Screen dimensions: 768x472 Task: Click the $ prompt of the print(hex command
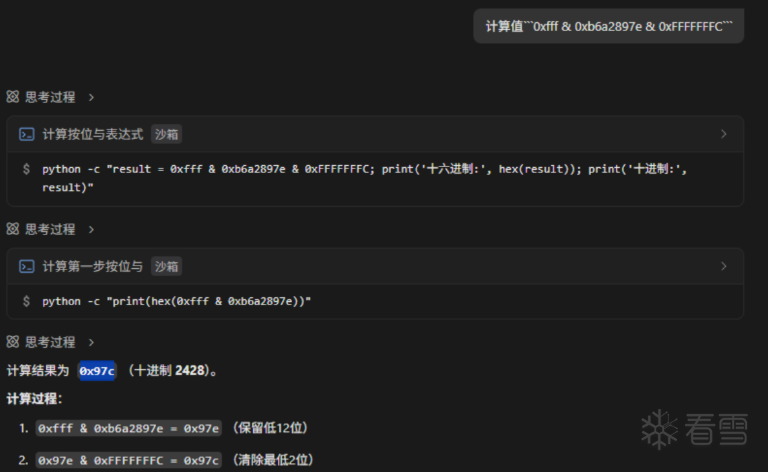click(x=26, y=301)
